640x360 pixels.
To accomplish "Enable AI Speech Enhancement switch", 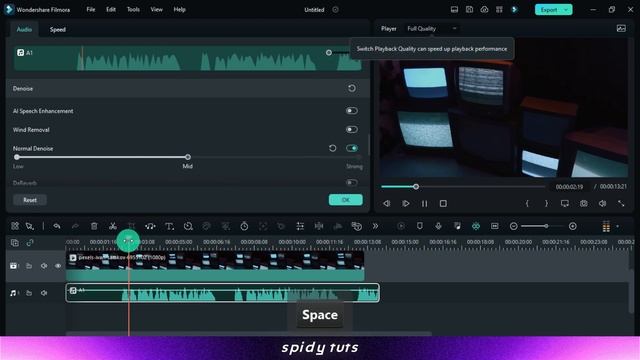I will tap(351, 111).
